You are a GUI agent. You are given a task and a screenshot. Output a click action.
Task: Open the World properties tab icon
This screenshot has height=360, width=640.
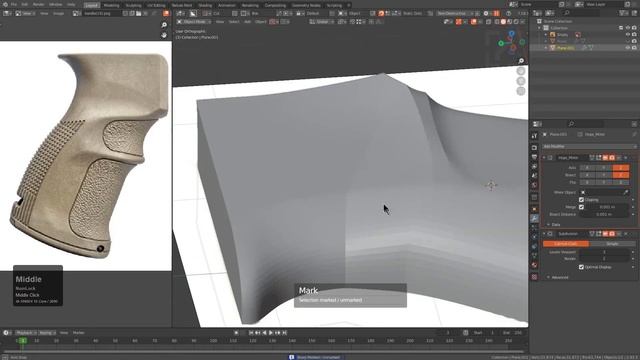point(534,185)
